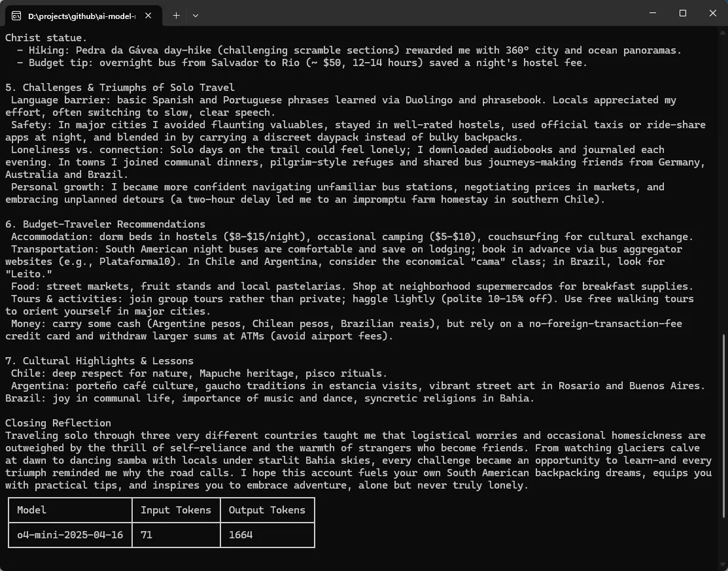Open a new tab with the plus button
Image resolution: width=728 pixels, height=571 pixels.
point(176,15)
